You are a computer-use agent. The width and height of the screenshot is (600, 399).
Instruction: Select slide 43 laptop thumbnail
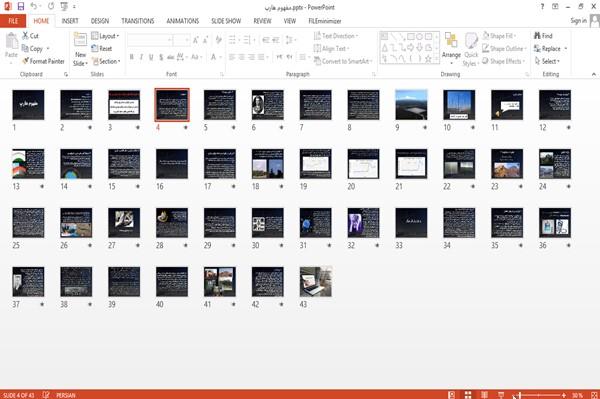(316, 282)
